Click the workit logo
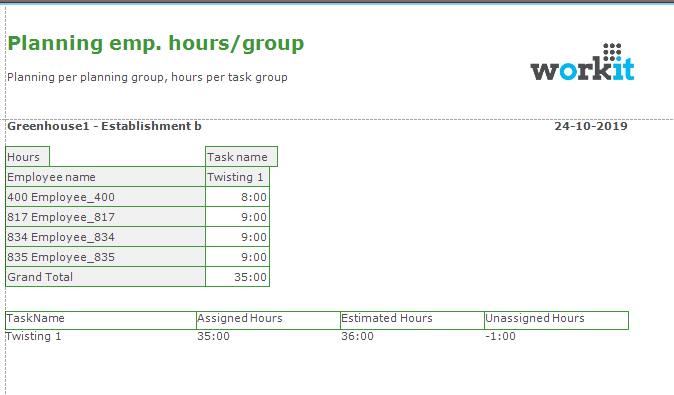The height and width of the screenshot is (395, 674). (x=582, y=62)
